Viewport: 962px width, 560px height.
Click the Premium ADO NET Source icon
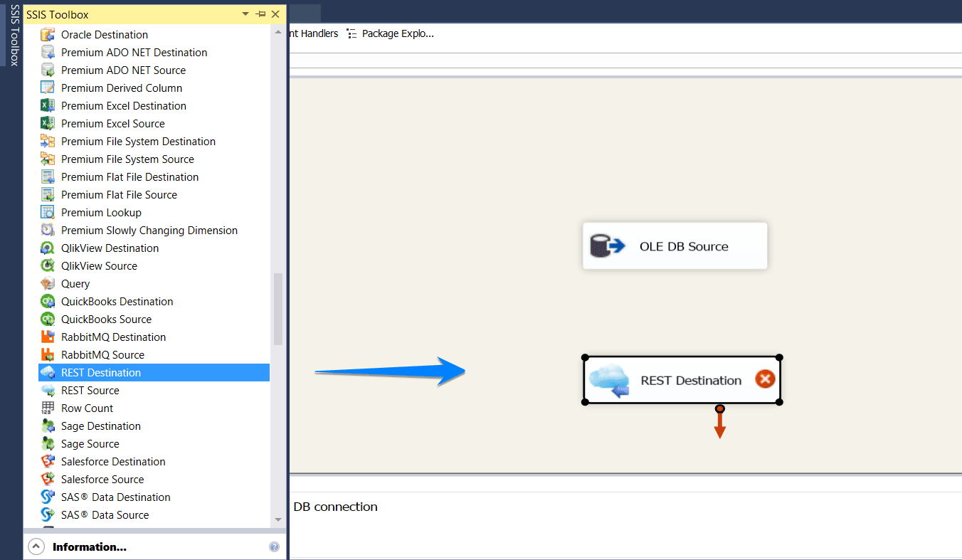(48, 70)
